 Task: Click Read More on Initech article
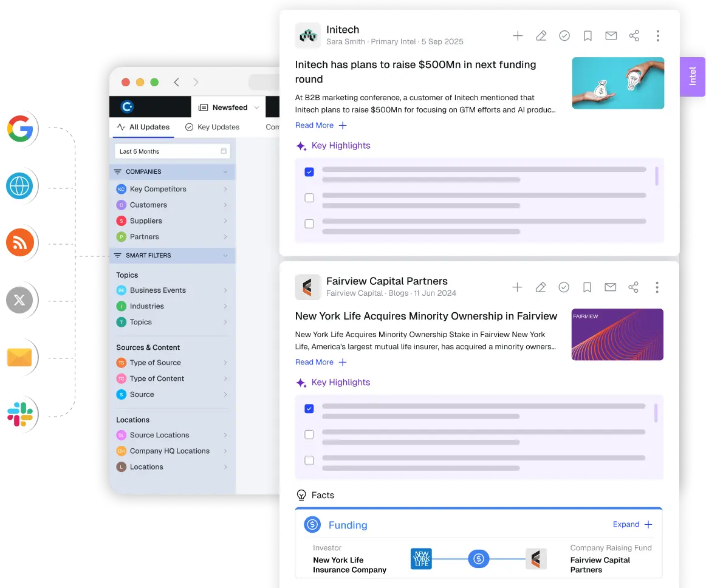(x=321, y=125)
